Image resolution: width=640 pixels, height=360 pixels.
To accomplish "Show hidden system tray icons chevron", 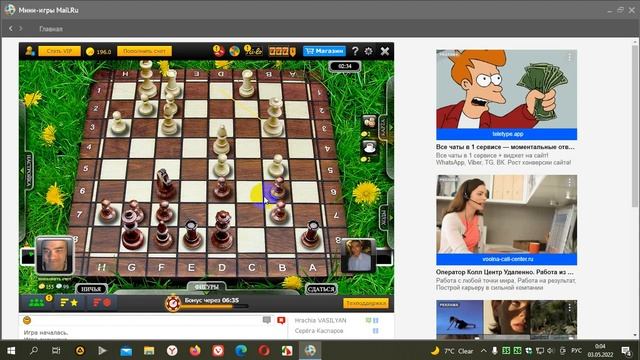I will (x=484, y=351).
